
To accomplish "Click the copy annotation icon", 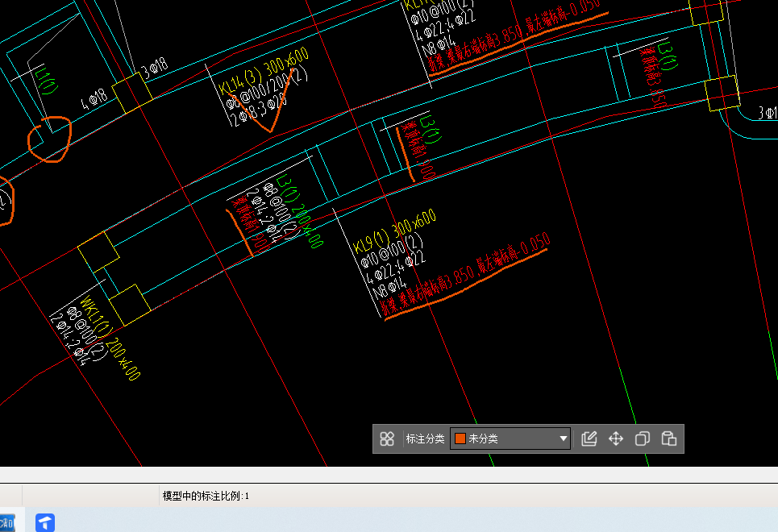I will [643, 439].
